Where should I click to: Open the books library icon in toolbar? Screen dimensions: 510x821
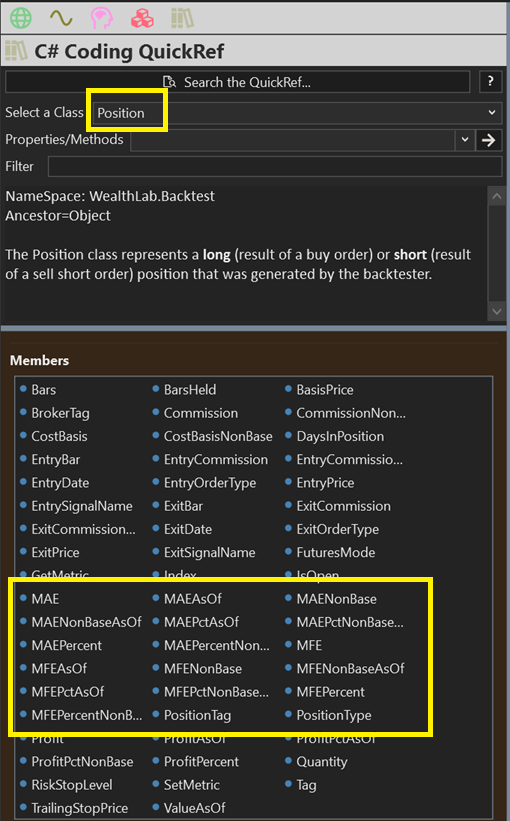(x=182, y=18)
